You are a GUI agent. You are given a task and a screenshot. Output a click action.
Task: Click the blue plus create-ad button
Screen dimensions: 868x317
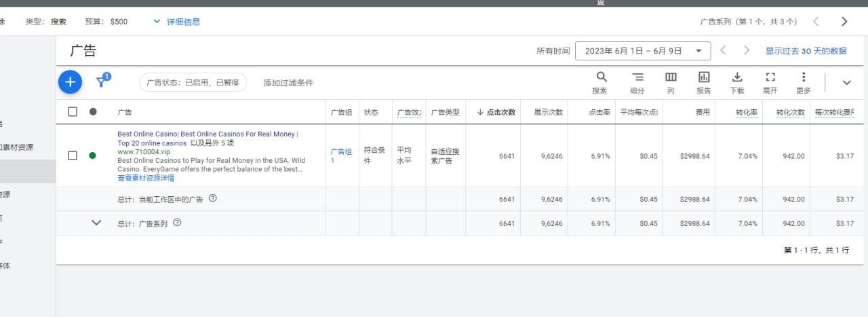[70, 82]
